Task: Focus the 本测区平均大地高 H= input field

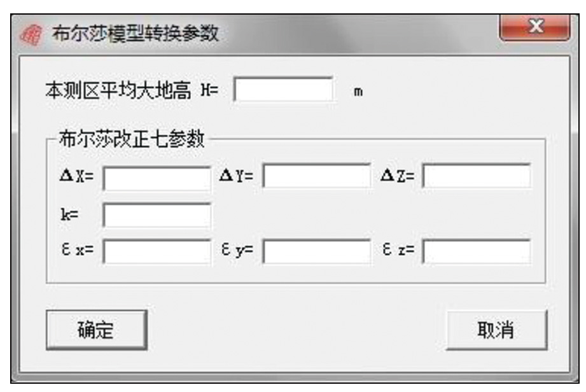Action: 284,90
